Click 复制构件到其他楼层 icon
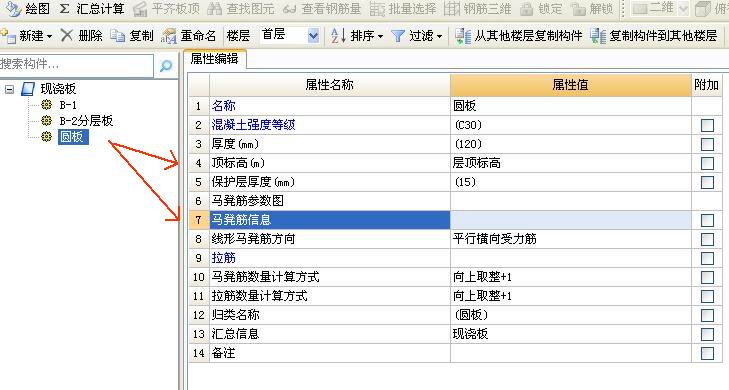729x390 pixels. (x=597, y=36)
